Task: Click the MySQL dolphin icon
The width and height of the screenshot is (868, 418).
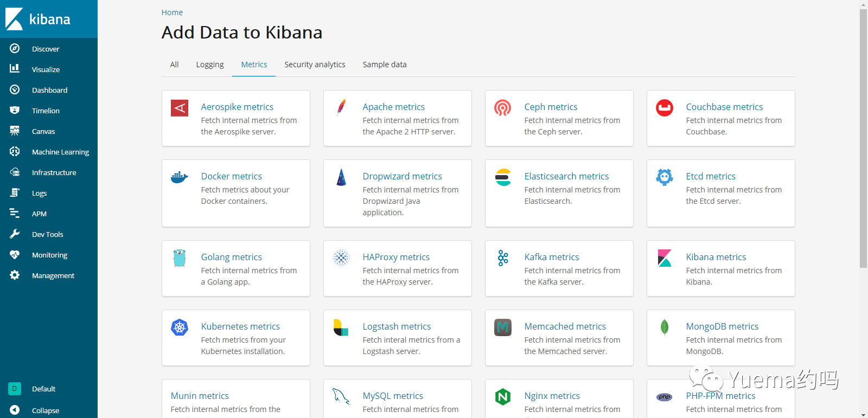Action: 341,397
